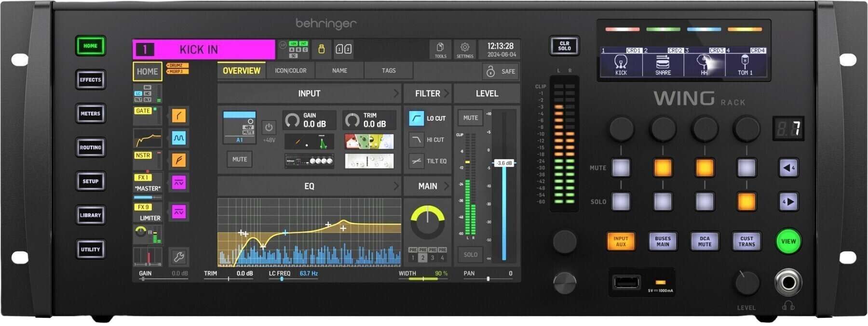The width and height of the screenshot is (868, 326).
Task: Toggle the SOLO button below the meter
Action: pyautogui.click(x=470, y=255)
